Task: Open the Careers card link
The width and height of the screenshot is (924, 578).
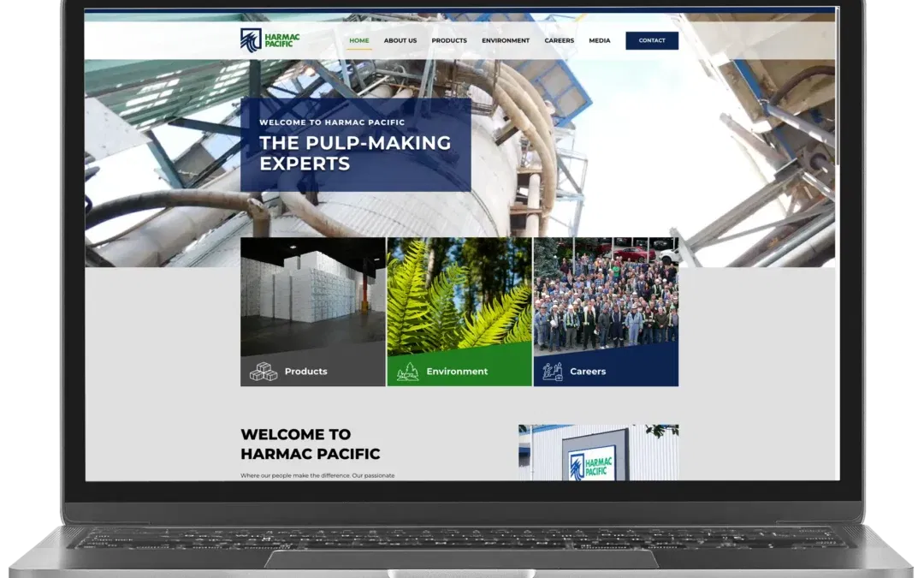Action: pyautogui.click(x=587, y=371)
